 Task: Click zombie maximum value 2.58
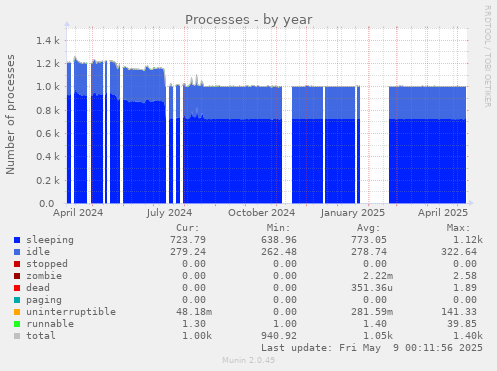pyautogui.click(x=465, y=276)
